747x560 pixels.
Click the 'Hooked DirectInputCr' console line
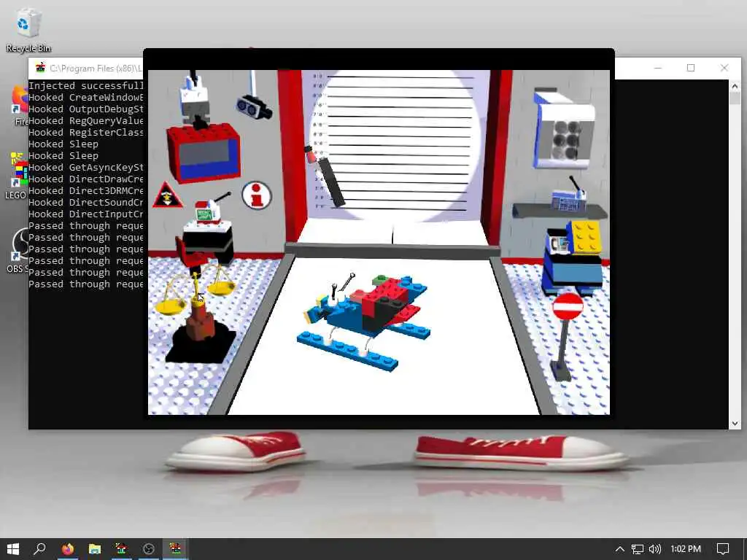86,214
